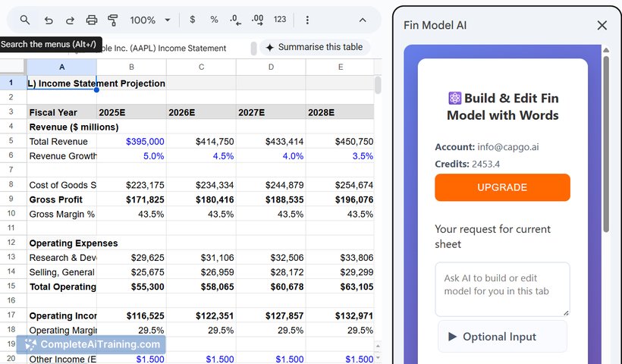Select column C header
The image size is (622, 364).
pyautogui.click(x=201, y=67)
